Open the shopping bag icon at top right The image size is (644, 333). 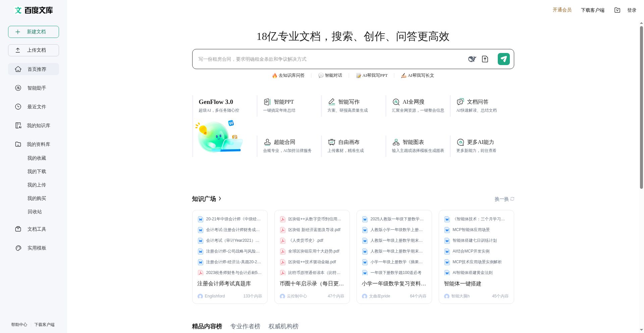[x=617, y=10]
